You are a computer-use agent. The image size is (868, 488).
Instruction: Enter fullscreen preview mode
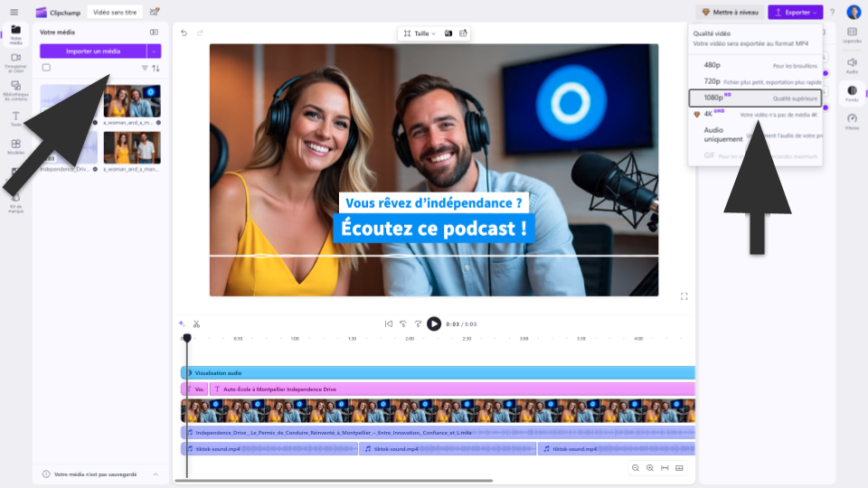click(x=684, y=296)
